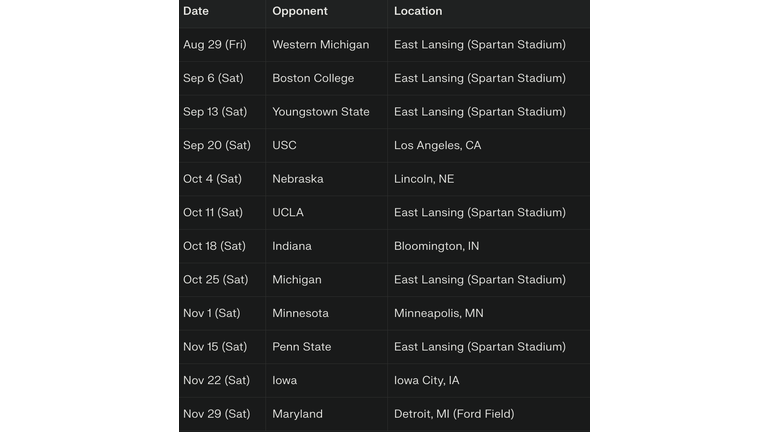The image size is (768, 432).
Task: Select the Boston College opponent cell
Action: [x=313, y=78]
